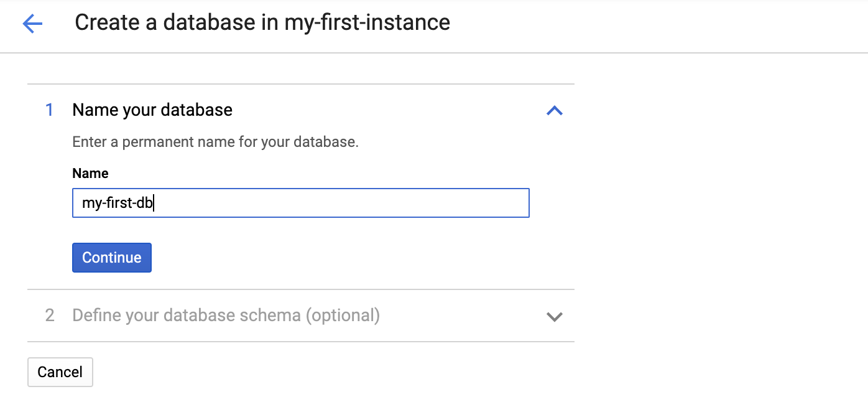Open the Define your database schema step heading
Image resolution: width=868 pixels, height=412 pixels.
pyautogui.click(x=226, y=316)
